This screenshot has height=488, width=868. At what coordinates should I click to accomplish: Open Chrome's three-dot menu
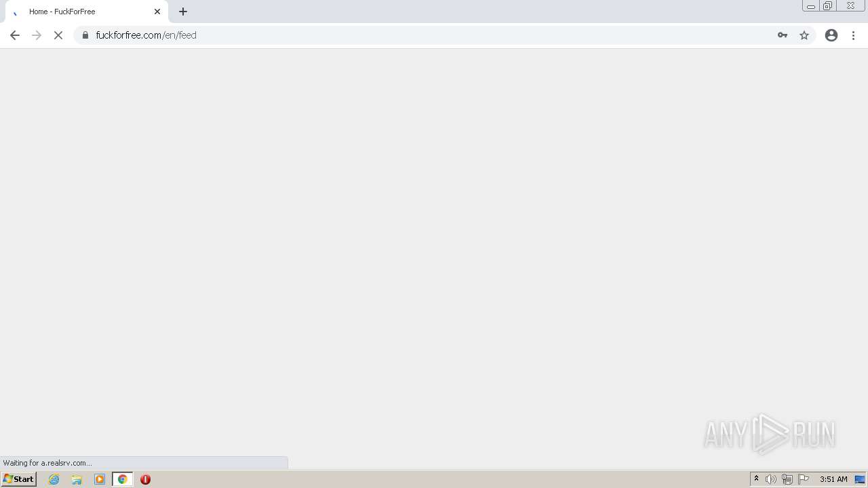853,35
